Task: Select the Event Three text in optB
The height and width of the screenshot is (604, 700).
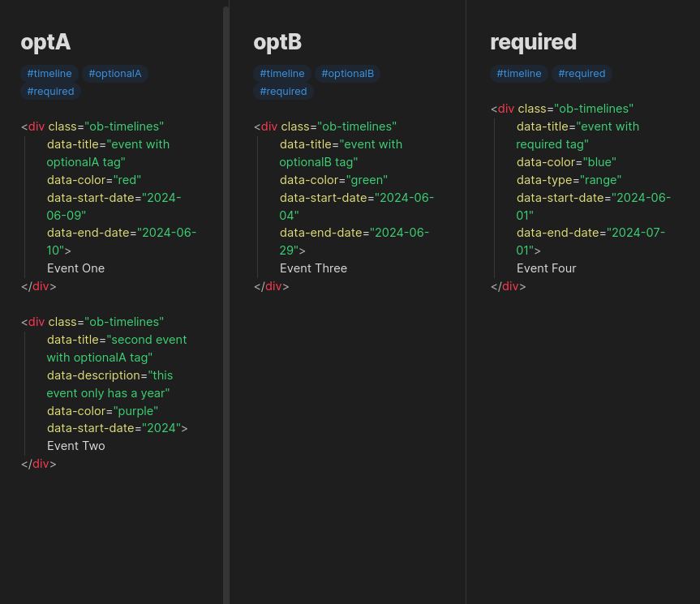Action: pyautogui.click(x=313, y=268)
